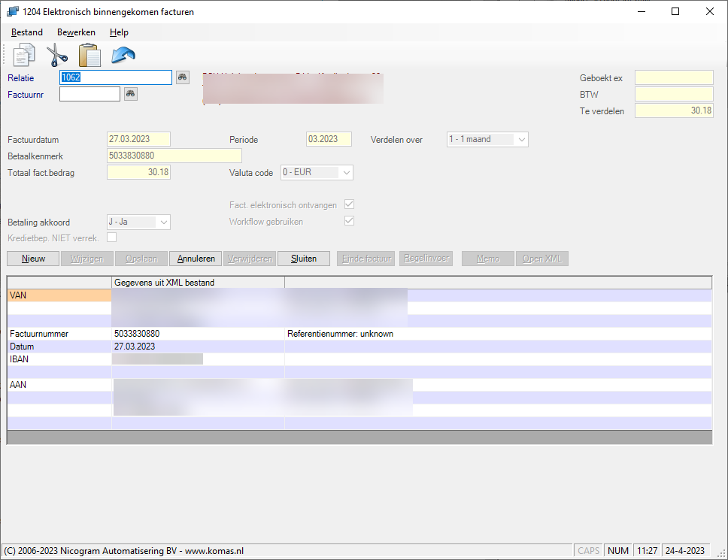Click the CAPS status bar indicator
The image size is (728, 560).
tap(588, 551)
